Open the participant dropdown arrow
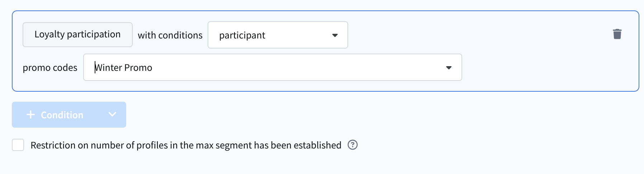This screenshot has height=174, width=644. click(335, 35)
